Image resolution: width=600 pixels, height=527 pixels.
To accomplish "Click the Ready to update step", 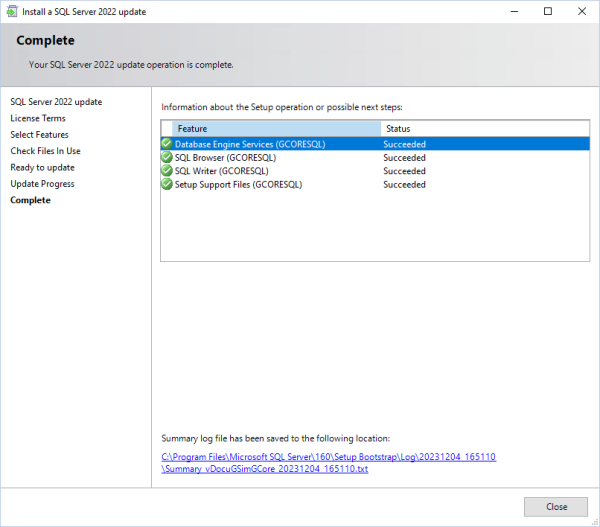I will 42,167.
